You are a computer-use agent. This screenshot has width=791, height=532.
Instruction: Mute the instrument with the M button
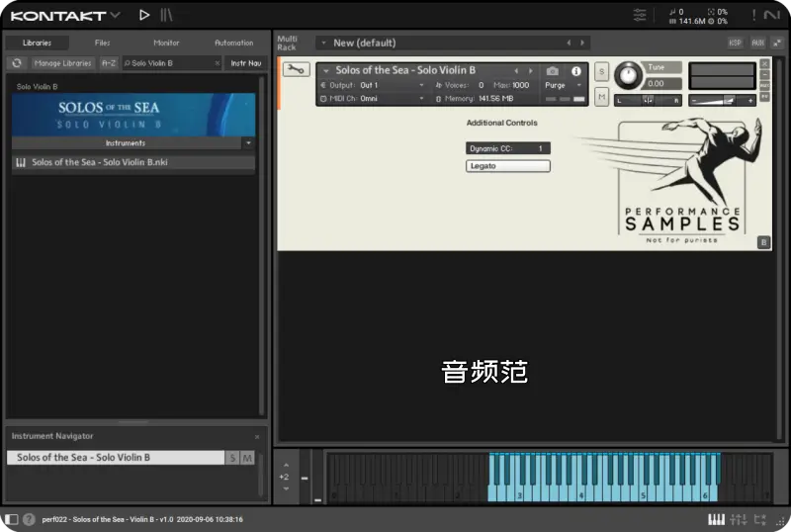601,97
